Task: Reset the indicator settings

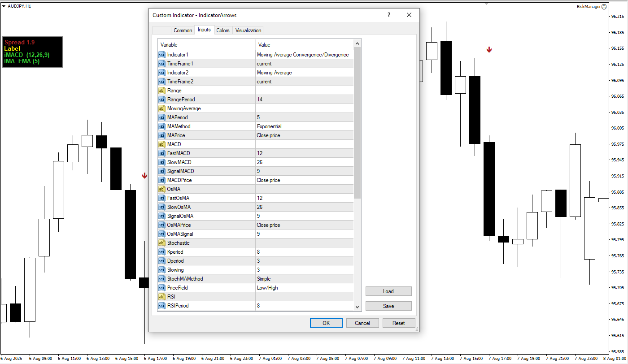Action: pyautogui.click(x=399, y=323)
